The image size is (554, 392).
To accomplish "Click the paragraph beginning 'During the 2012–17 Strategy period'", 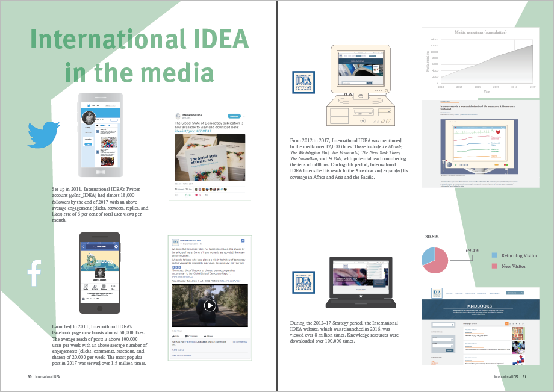I will point(344,332).
